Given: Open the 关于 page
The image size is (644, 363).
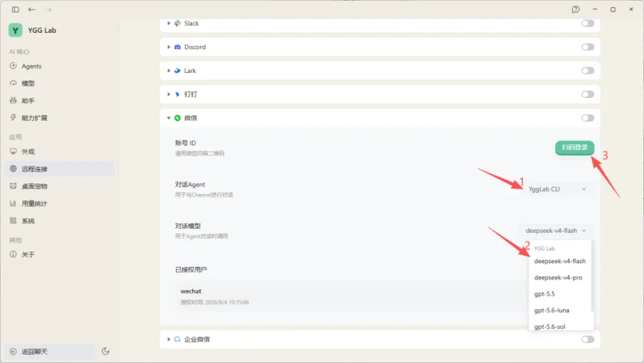Looking at the screenshot, I should click(x=59, y=255).
